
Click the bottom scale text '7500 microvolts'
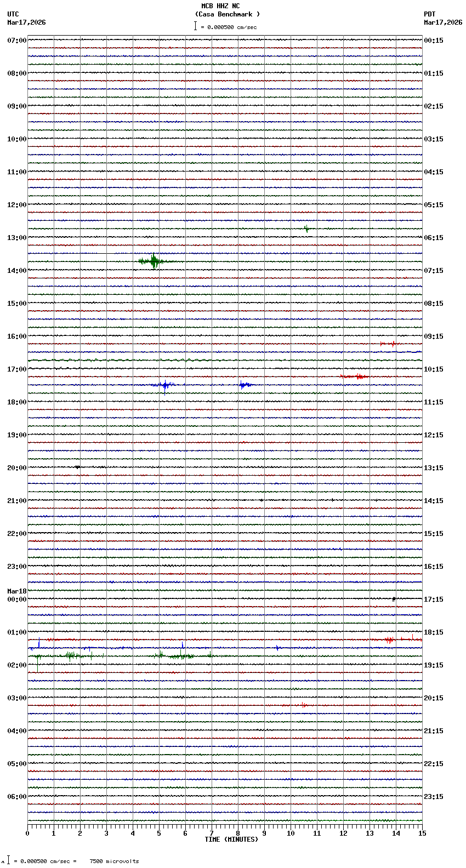(114, 861)
